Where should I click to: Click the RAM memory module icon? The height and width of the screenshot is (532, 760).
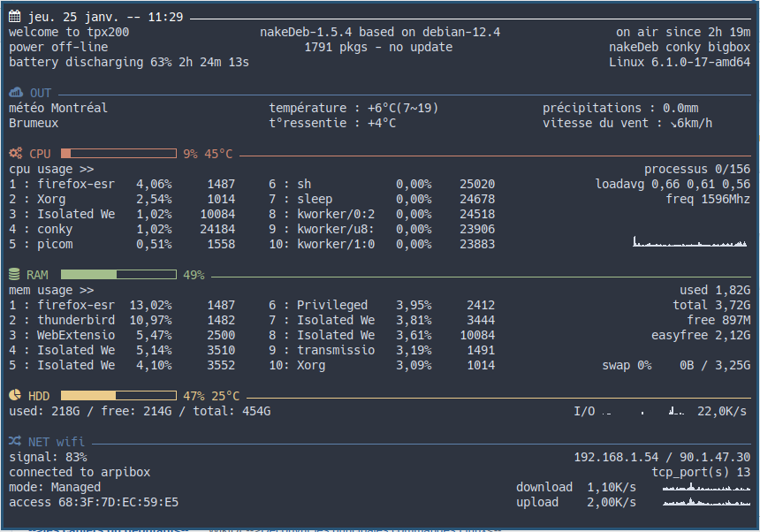(13, 274)
